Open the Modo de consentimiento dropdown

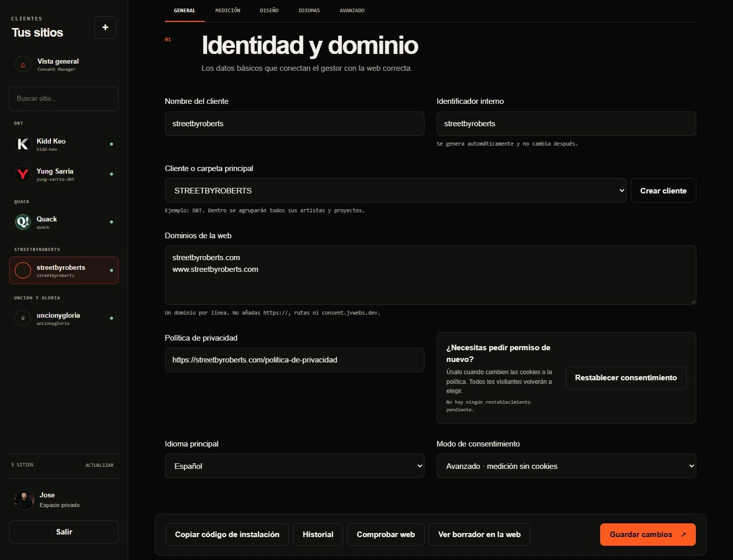coord(566,466)
